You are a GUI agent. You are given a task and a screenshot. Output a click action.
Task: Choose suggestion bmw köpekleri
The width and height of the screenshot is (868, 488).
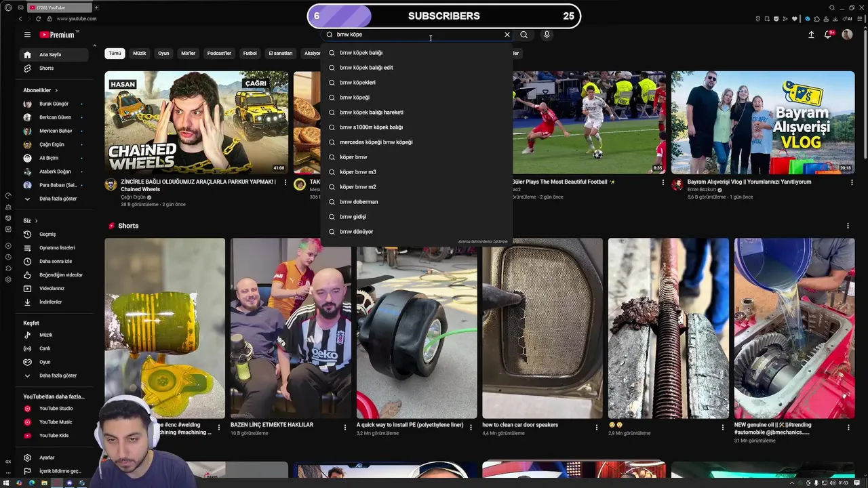416,83
